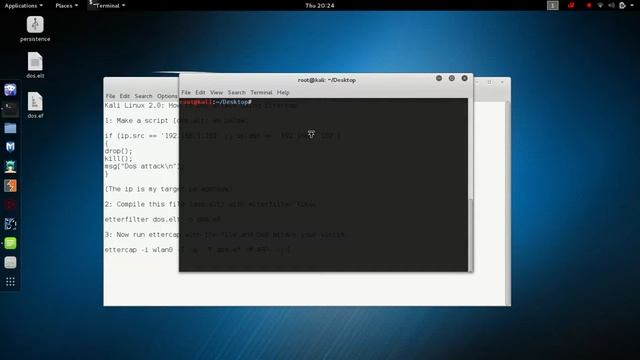Open the power icon in the system tray

(622, 5)
